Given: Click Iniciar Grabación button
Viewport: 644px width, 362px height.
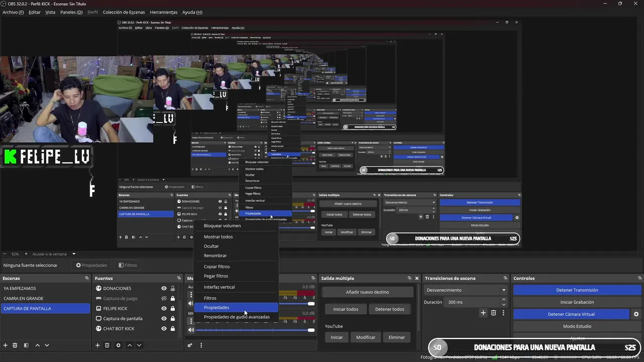Looking at the screenshot, I should (577, 302).
